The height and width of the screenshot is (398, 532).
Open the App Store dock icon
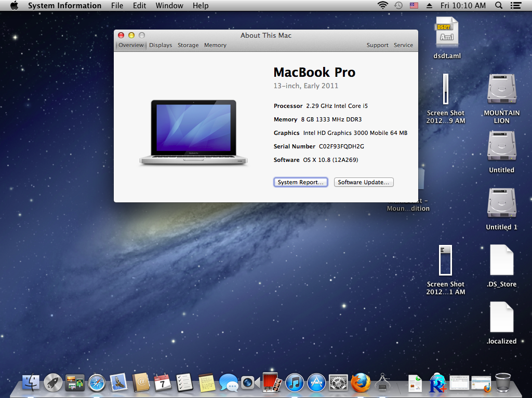point(316,383)
